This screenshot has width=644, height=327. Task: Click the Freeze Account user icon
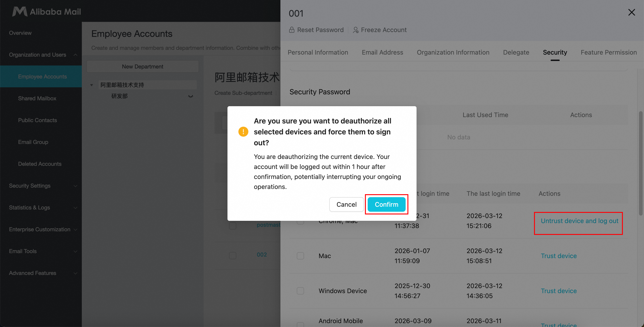tap(355, 30)
